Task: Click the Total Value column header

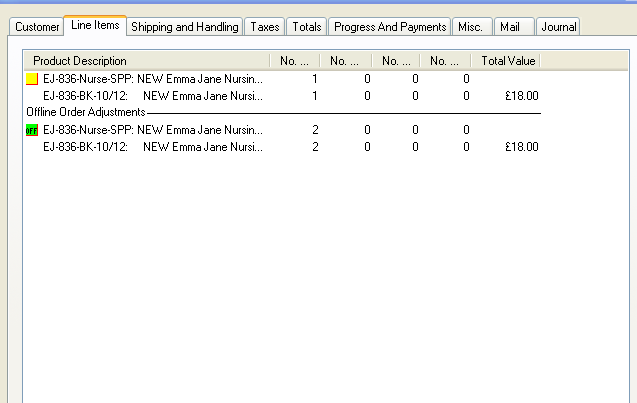Action: click(510, 61)
